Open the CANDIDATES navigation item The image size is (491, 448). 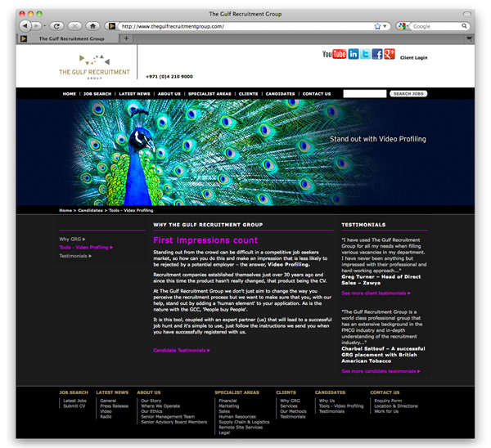click(280, 93)
